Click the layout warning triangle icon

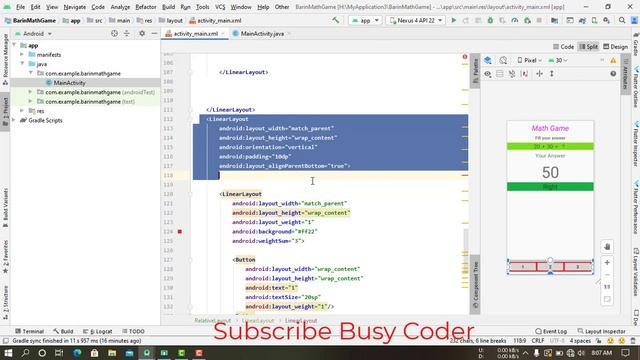click(613, 60)
